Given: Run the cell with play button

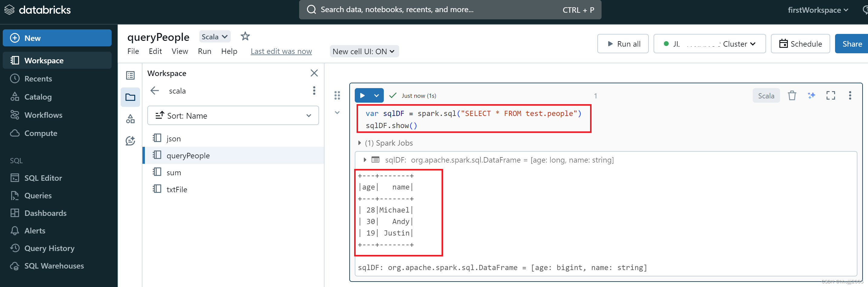Looking at the screenshot, I should pos(362,95).
